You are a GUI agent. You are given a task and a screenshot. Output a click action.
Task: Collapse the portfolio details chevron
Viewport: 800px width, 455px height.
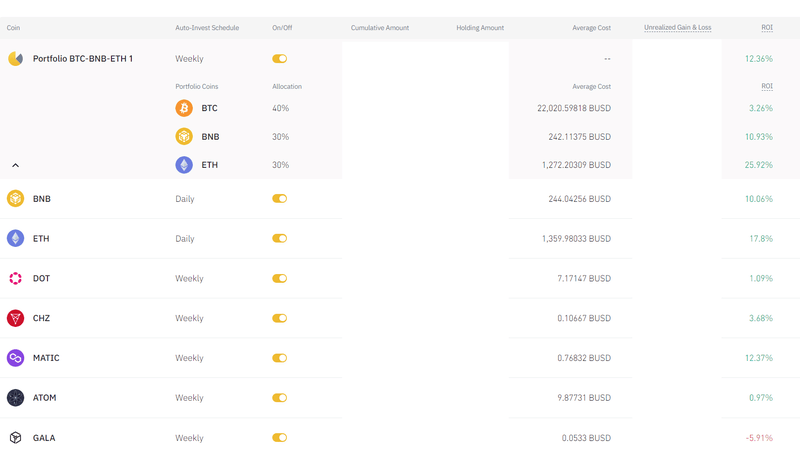coord(15,165)
